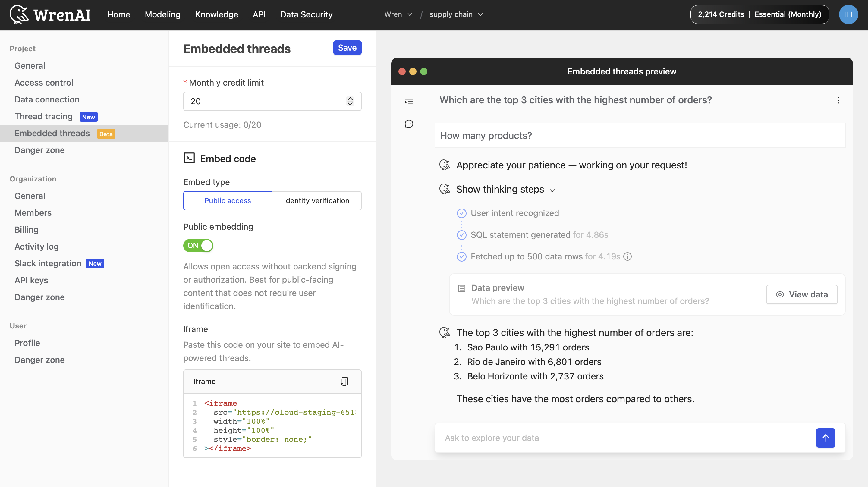Open the supply chain project dropdown
868x487 pixels.
[456, 14]
